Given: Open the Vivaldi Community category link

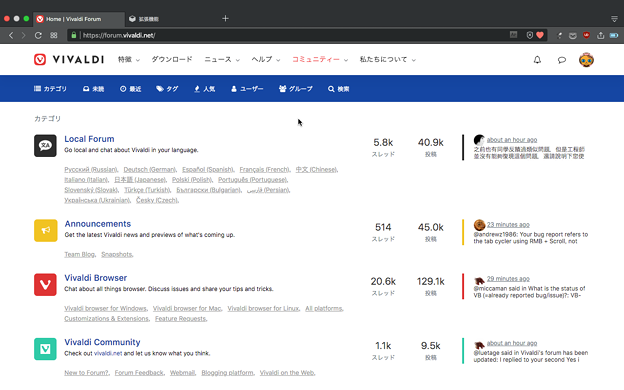Looking at the screenshot, I should coord(102,342).
